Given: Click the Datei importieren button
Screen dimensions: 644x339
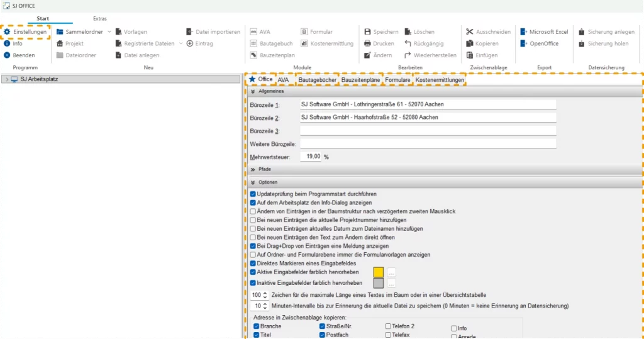Looking at the screenshot, I should tap(213, 31).
